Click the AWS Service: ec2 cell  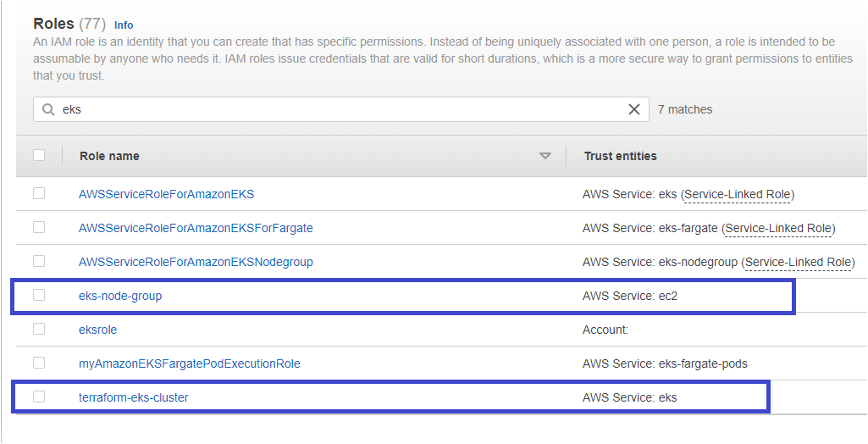click(x=630, y=297)
